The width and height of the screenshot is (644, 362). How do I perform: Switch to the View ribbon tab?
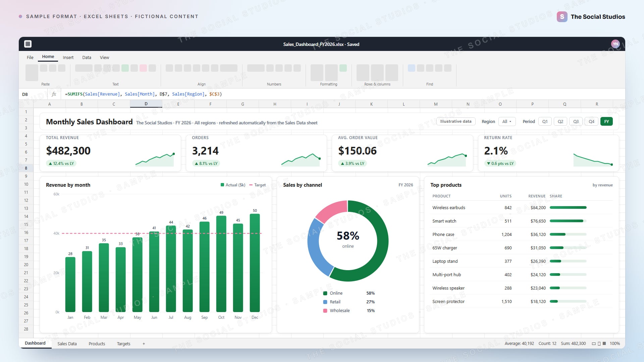point(104,57)
